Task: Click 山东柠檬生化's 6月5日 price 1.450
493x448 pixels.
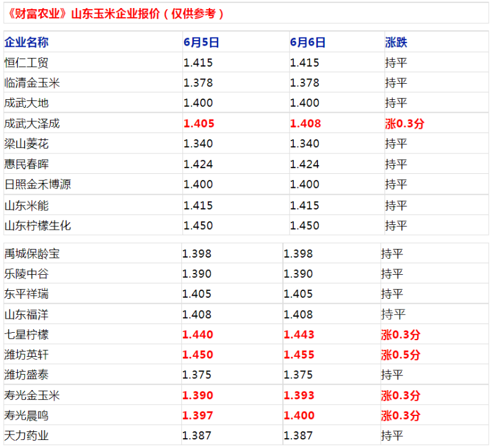Action: point(198,226)
